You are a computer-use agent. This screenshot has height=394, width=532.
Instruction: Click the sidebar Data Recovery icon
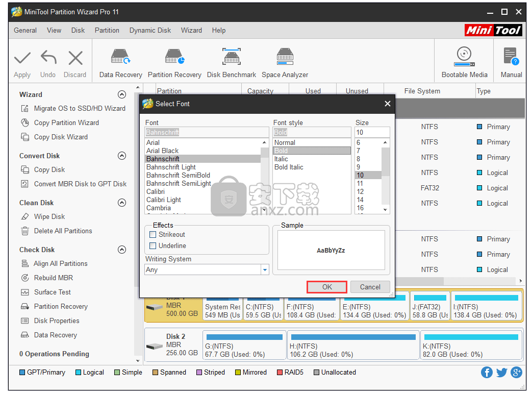coord(25,335)
